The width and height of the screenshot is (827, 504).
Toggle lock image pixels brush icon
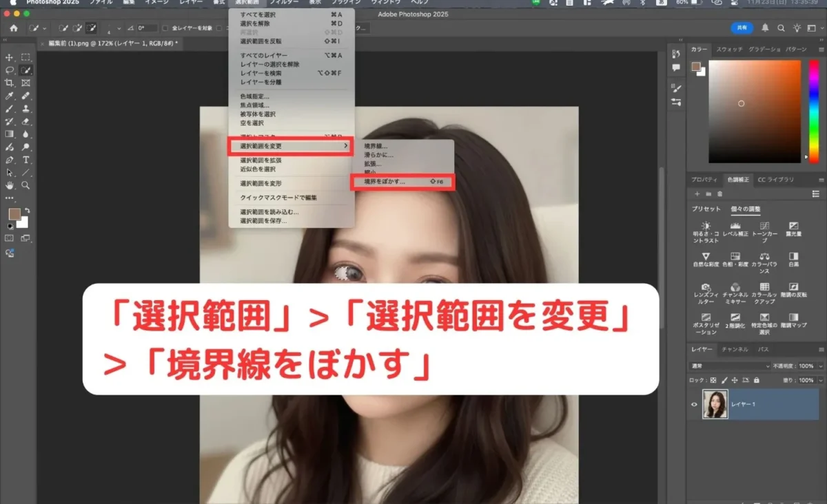tap(724, 380)
